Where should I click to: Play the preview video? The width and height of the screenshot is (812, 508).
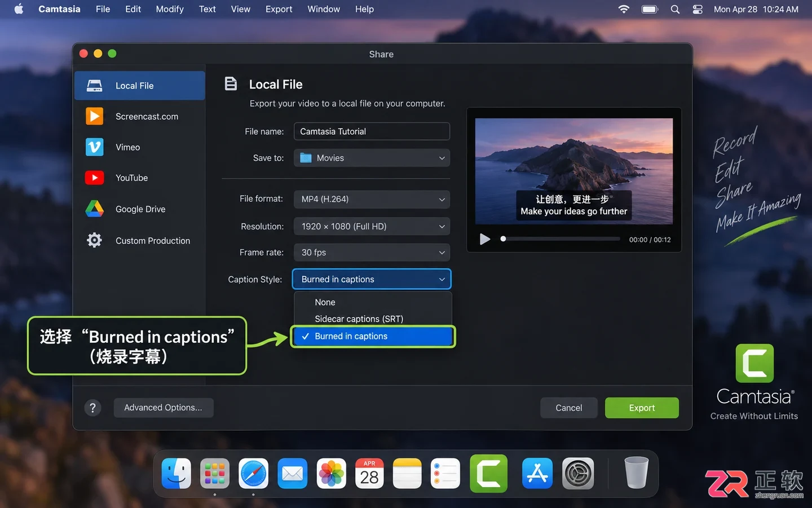[484, 239]
